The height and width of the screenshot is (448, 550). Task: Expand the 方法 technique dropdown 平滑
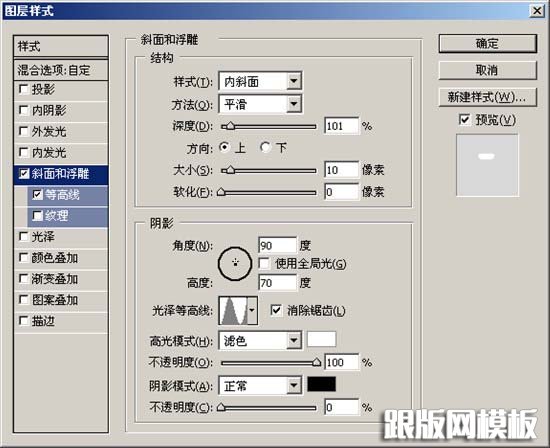tap(261, 104)
